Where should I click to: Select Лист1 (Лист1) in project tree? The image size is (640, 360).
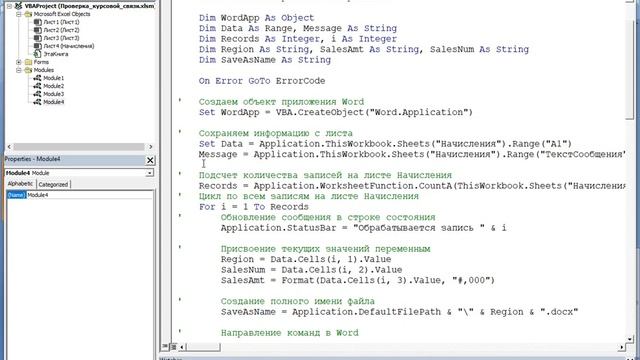tap(61, 22)
